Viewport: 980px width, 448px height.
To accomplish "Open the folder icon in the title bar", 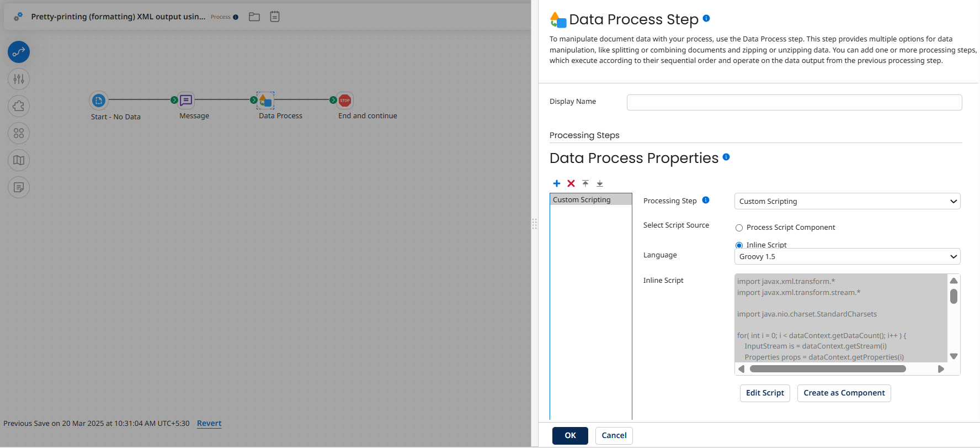I will click(x=254, y=17).
